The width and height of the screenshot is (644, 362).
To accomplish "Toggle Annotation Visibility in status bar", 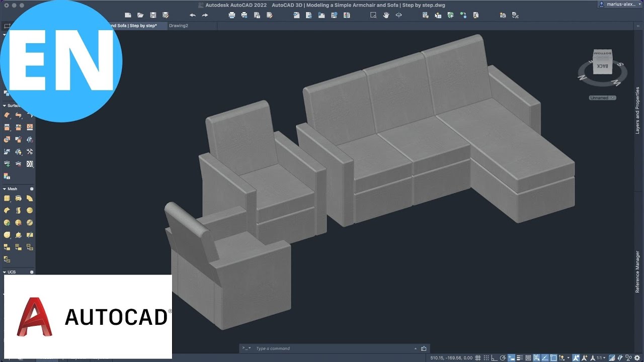I will click(x=576, y=357).
